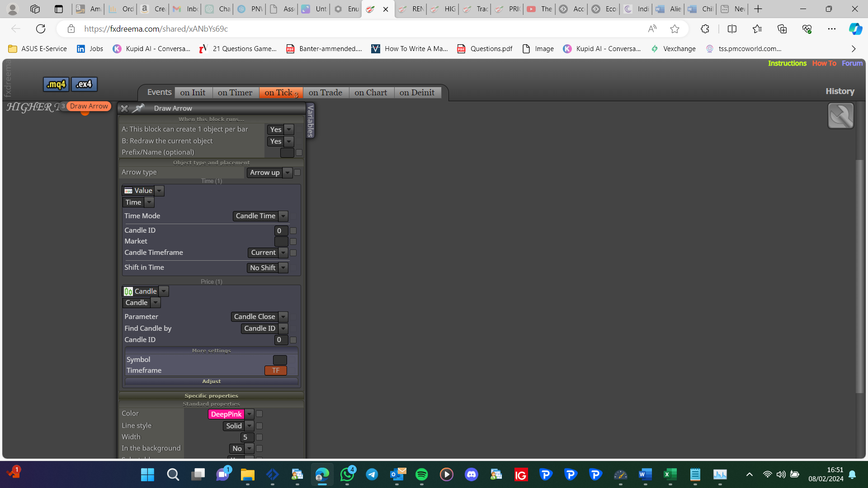Open Windows Start menu
Screen dimensions: 868x488
(147, 474)
